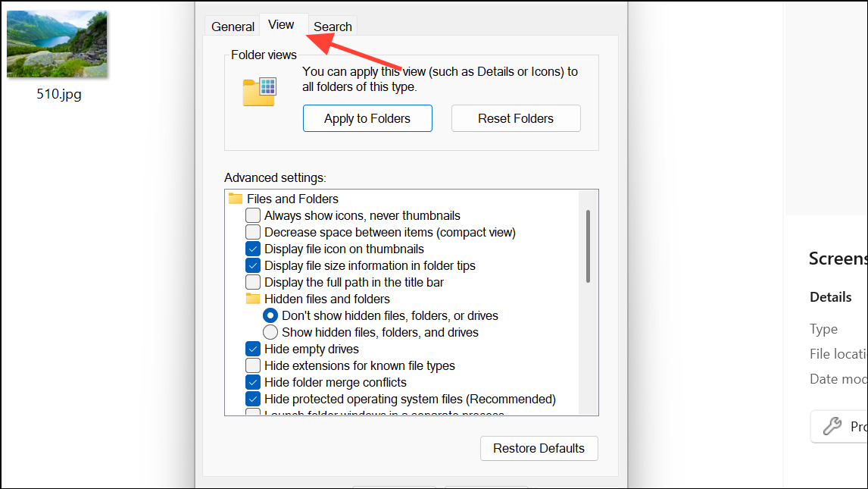Click the Restore Defaults button
The width and height of the screenshot is (868, 489).
(x=539, y=448)
